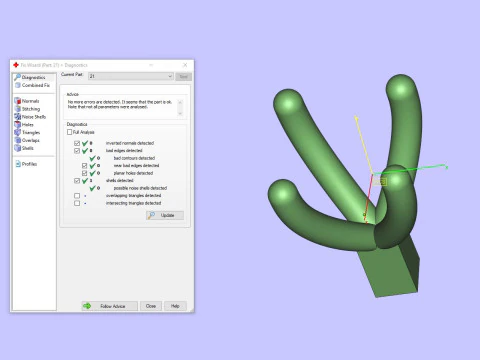The height and width of the screenshot is (360, 480).
Task: Click 'bad contours detected' label
Action: (x=134, y=158)
